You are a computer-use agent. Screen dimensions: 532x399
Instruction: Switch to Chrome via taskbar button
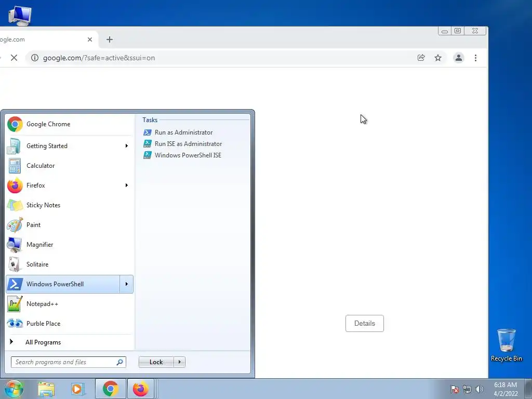[111, 389]
